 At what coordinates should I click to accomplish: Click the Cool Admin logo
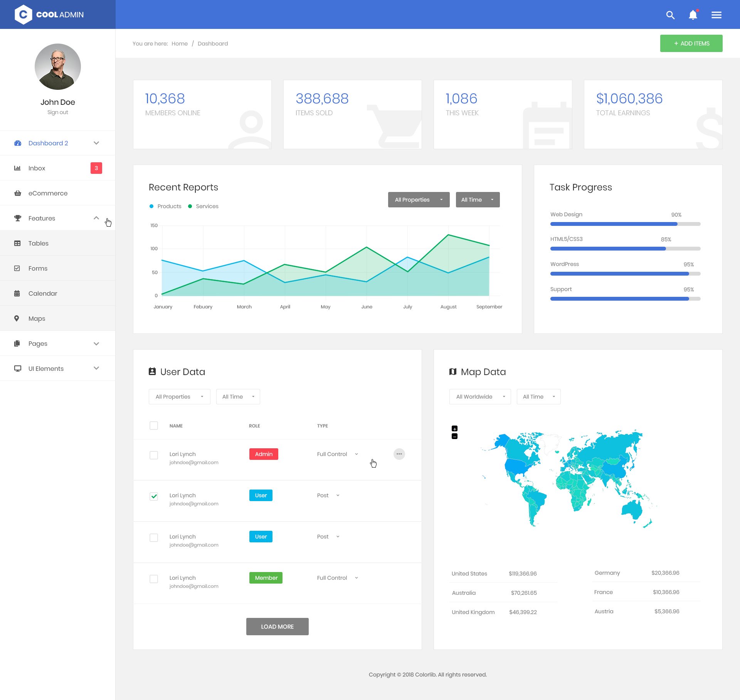coord(49,15)
